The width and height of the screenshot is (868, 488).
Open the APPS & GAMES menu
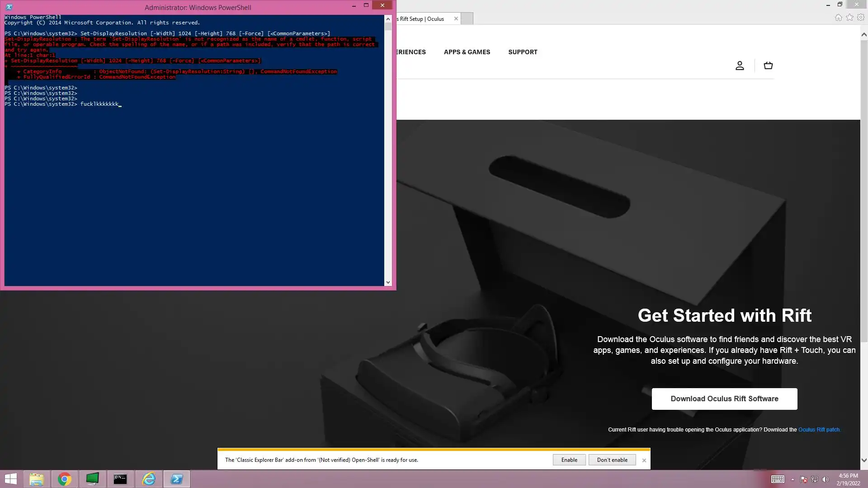(x=467, y=52)
